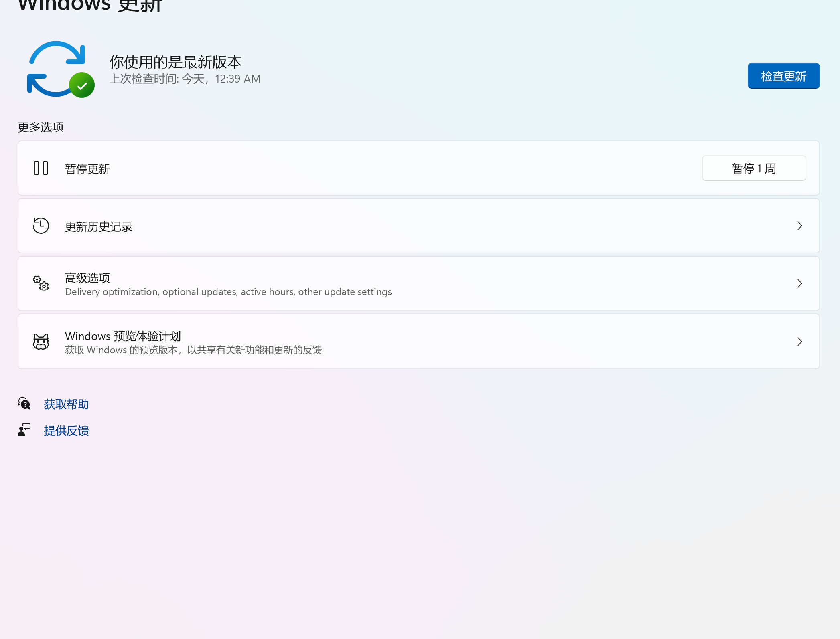This screenshot has width=840, height=639.
Task: Click the get help headset icon
Action: [24, 403]
